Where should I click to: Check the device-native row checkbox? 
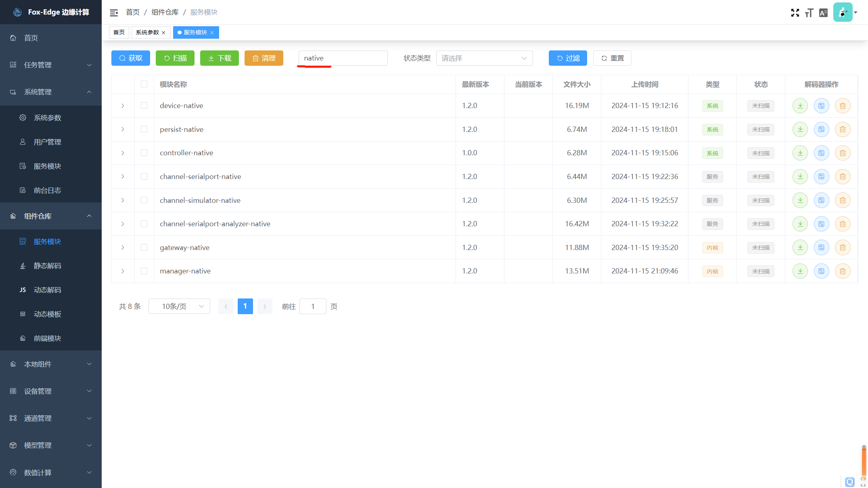pyautogui.click(x=144, y=106)
